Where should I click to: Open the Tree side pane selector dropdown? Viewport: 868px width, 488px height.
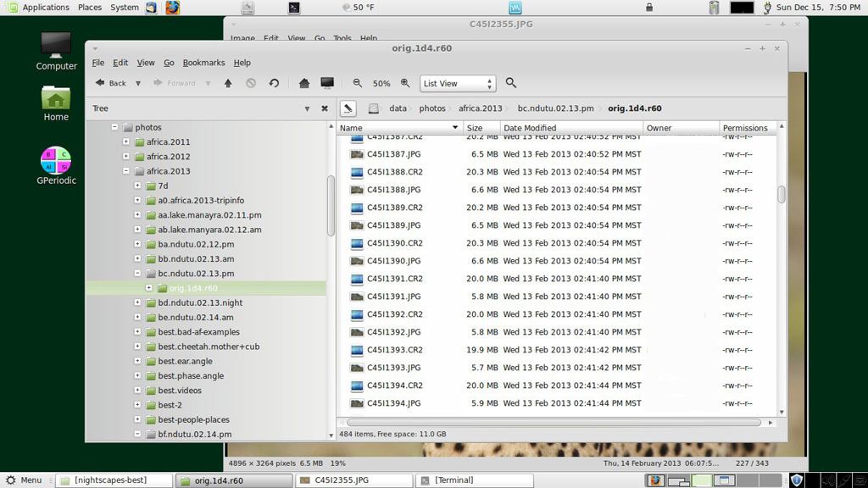pyautogui.click(x=307, y=108)
